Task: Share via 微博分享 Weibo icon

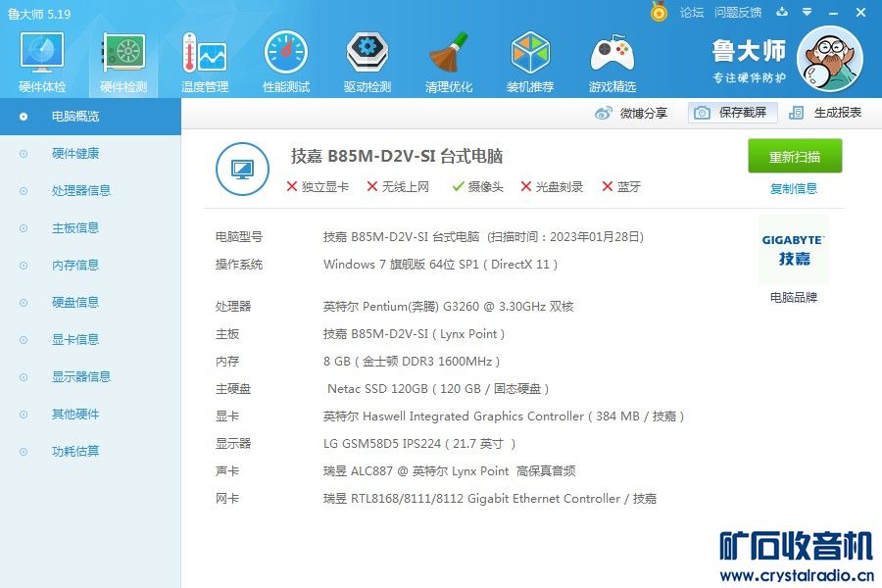Action: 630,113
